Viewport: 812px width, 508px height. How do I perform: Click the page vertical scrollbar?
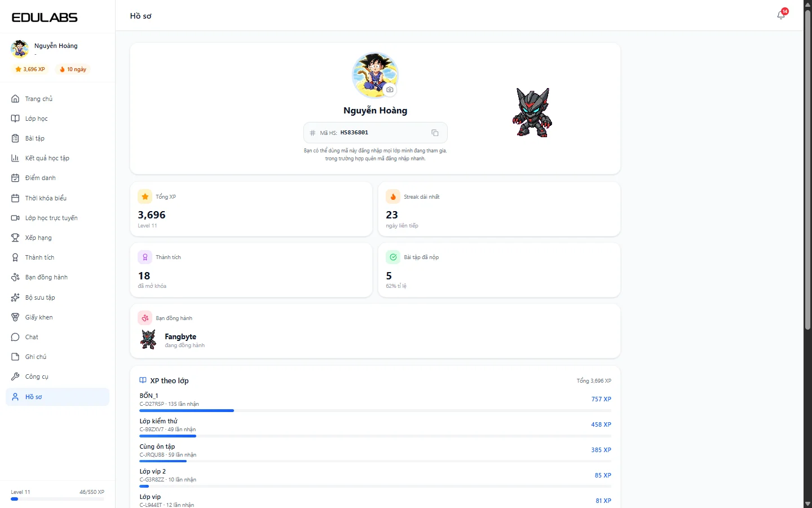(807, 169)
